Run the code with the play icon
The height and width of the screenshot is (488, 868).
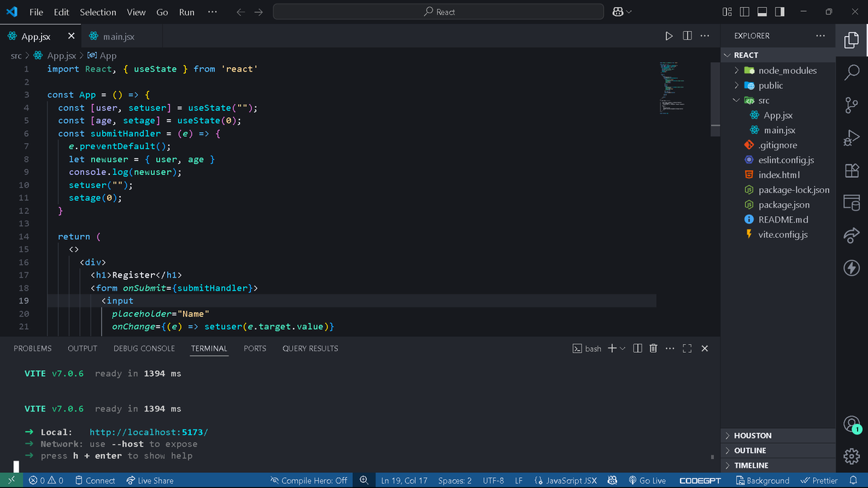coord(669,36)
